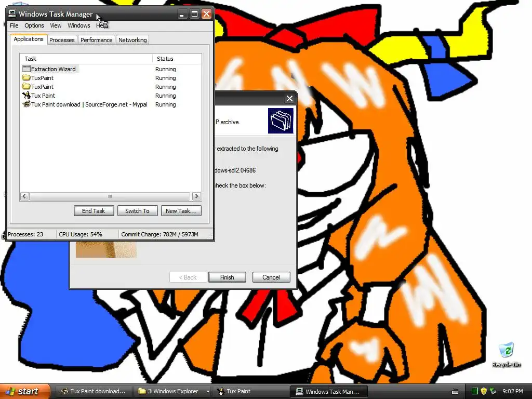Open 'Tux Paint download...' taskbar button
The height and width of the screenshot is (399, 532).
pos(93,391)
